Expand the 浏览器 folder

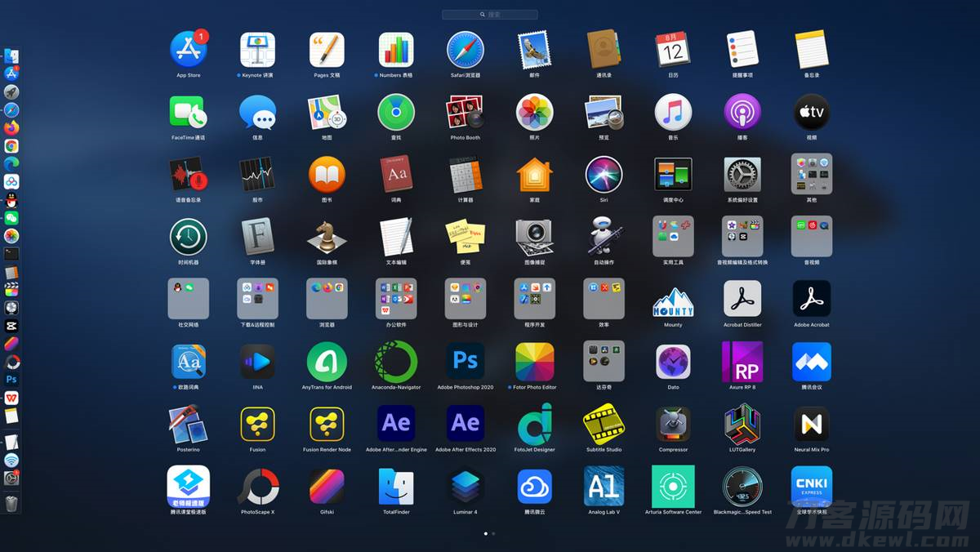[327, 299]
